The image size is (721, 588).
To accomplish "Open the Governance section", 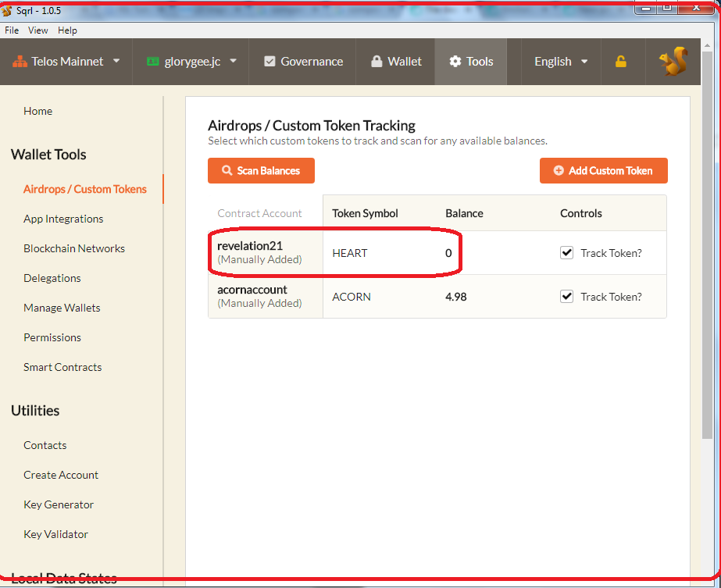I will tap(304, 62).
